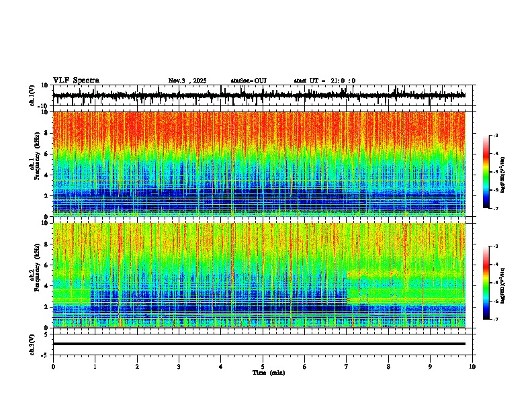The height and width of the screenshot is (411, 532).
Task: Click the ch.2 spectrogram color bar
Action: pyautogui.click(x=486, y=283)
